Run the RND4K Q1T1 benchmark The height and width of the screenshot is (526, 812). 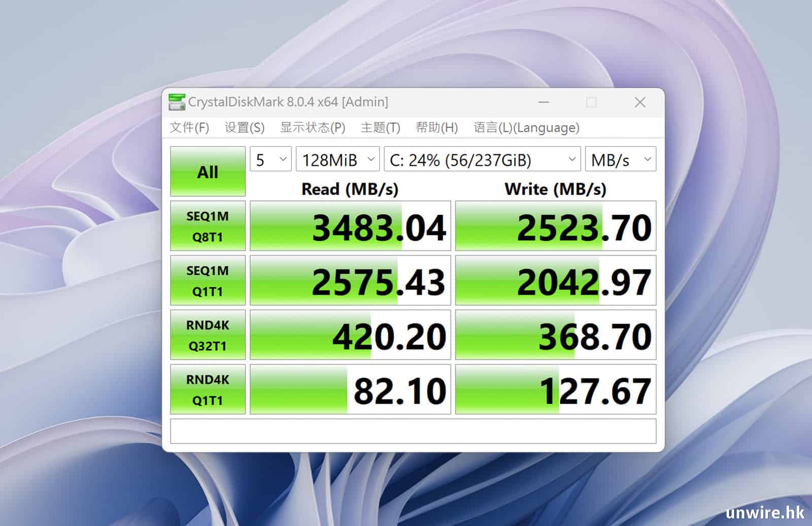click(x=208, y=390)
